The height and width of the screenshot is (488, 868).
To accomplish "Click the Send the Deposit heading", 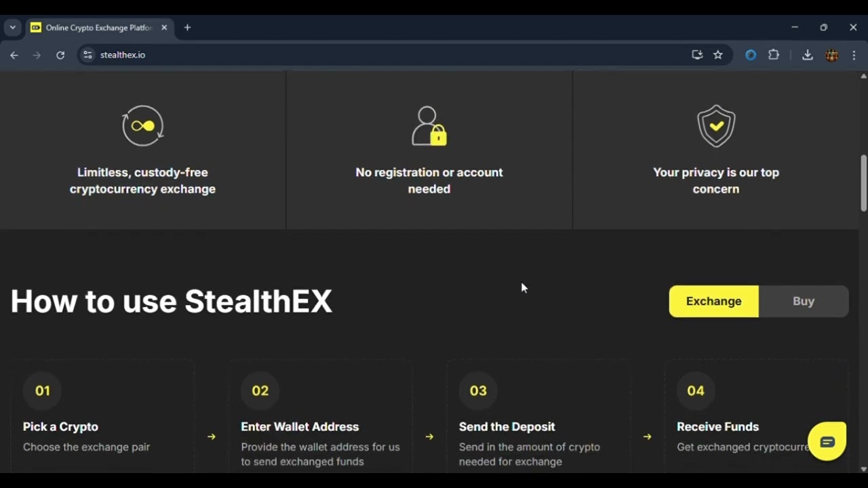I will pyautogui.click(x=507, y=426).
